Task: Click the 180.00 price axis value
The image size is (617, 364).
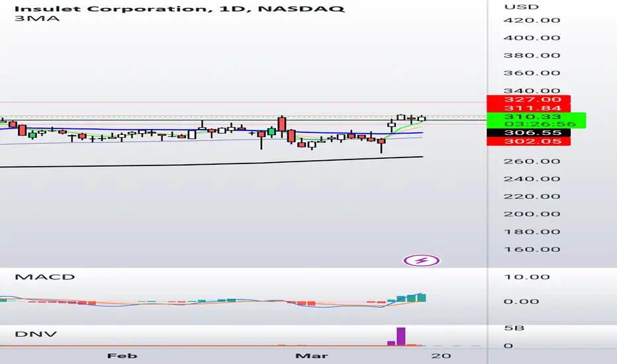Action: click(x=532, y=232)
